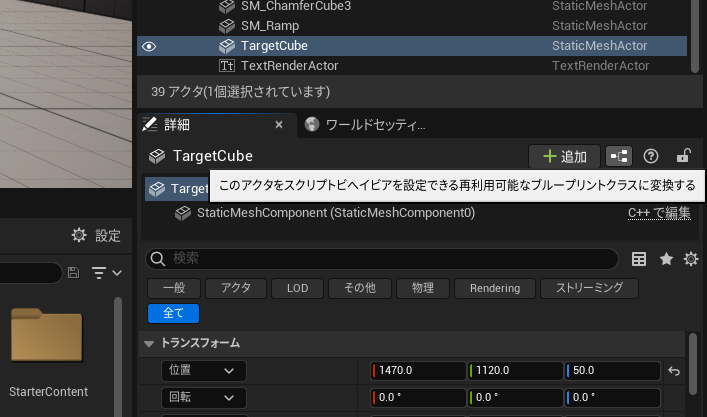The image size is (707, 417).
Task: Open the help question mark icon
Action: click(651, 156)
